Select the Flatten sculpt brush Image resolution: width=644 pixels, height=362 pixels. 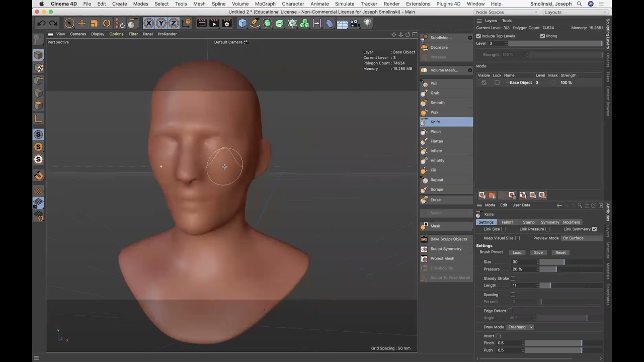coord(446,141)
